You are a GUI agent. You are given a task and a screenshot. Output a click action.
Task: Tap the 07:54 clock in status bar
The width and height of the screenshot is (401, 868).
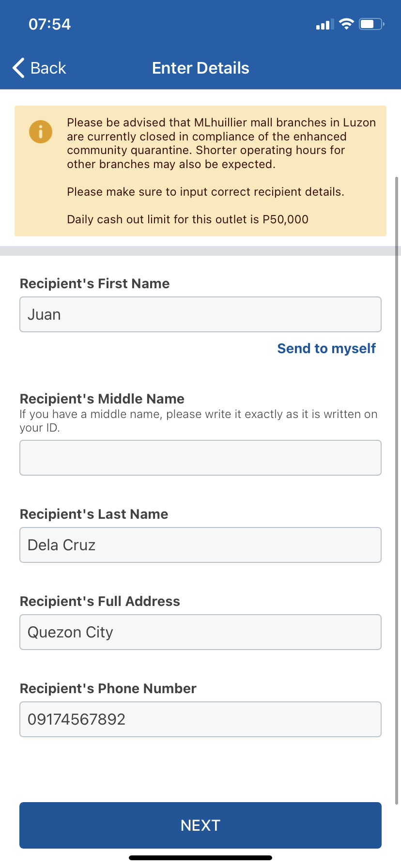click(49, 24)
